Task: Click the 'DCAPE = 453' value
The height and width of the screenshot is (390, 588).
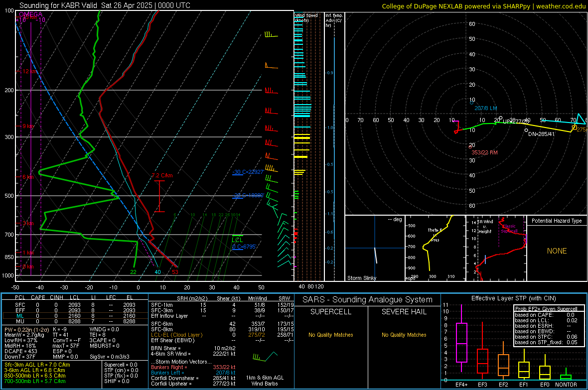Action: coord(21,351)
